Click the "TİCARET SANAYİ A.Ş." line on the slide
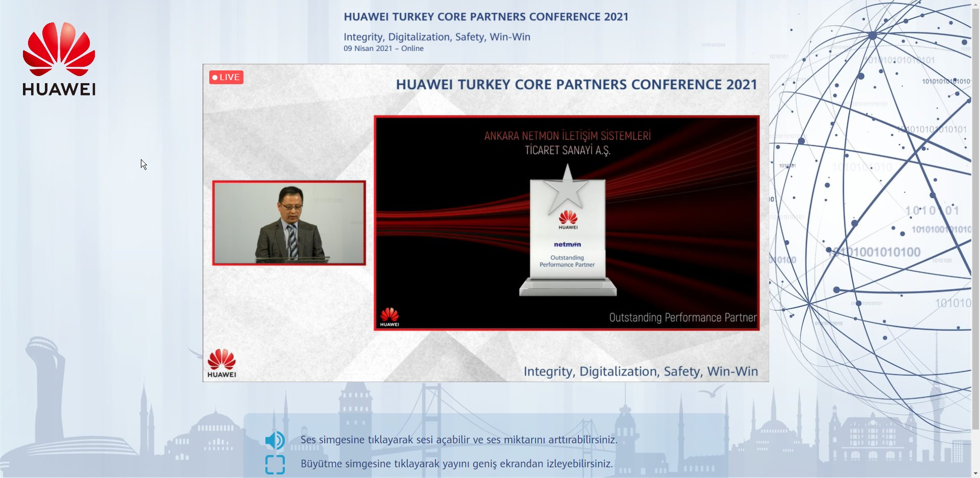 (x=568, y=150)
